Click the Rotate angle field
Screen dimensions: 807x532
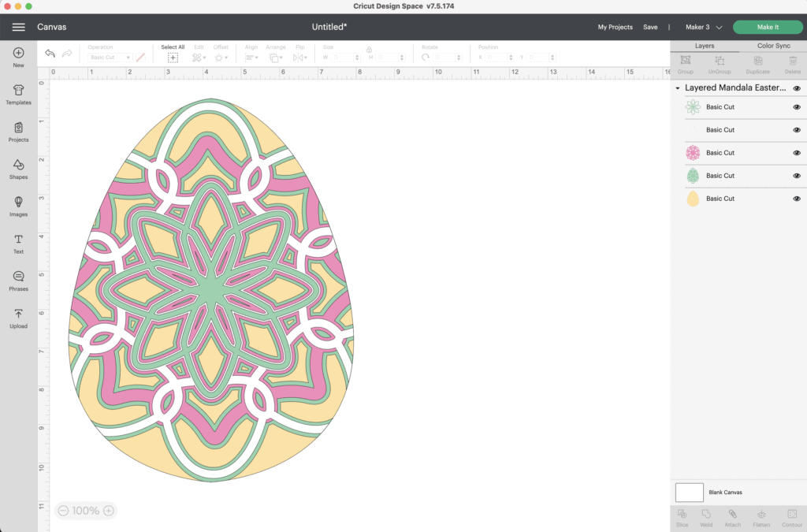click(x=447, y=58)
